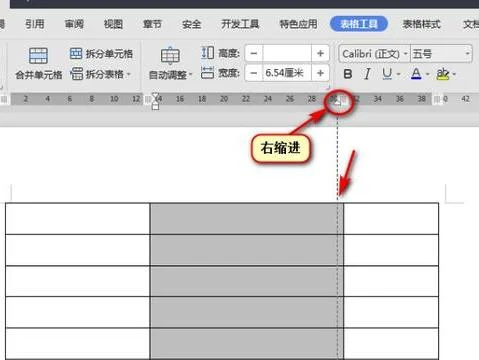Viewport: 479px width, 360px height.
Task: Click 拆分单元格 split cells
Action: point(101,53)
